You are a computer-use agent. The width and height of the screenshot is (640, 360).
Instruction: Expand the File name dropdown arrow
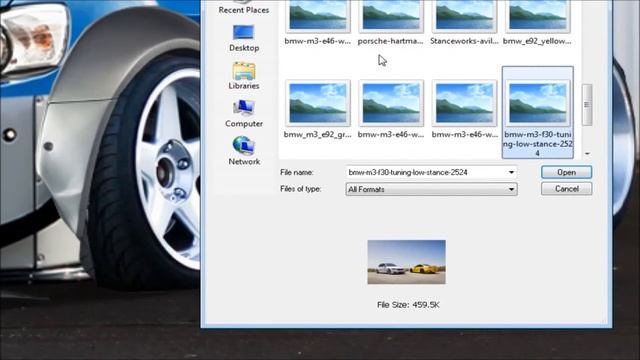(x=511, y=172)
